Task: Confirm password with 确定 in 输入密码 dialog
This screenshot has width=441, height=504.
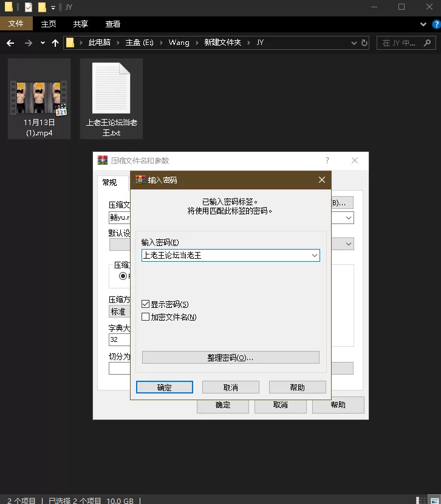Action: 164,387
